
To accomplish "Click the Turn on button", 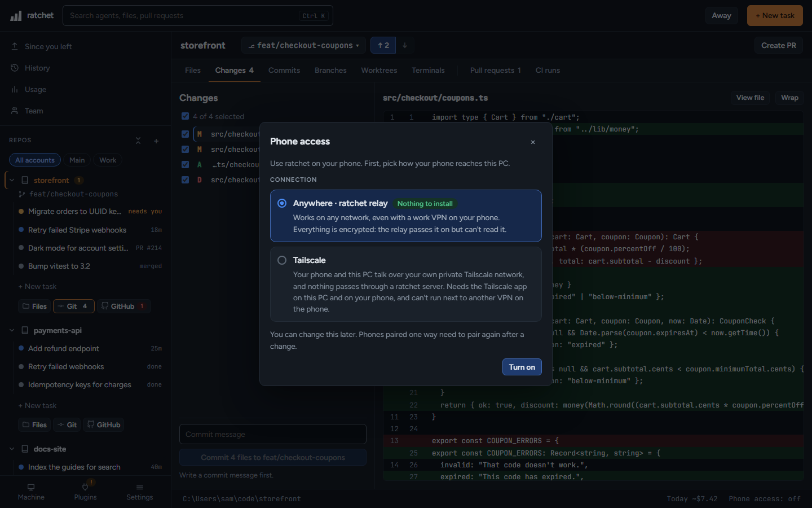I will point(522,367).
